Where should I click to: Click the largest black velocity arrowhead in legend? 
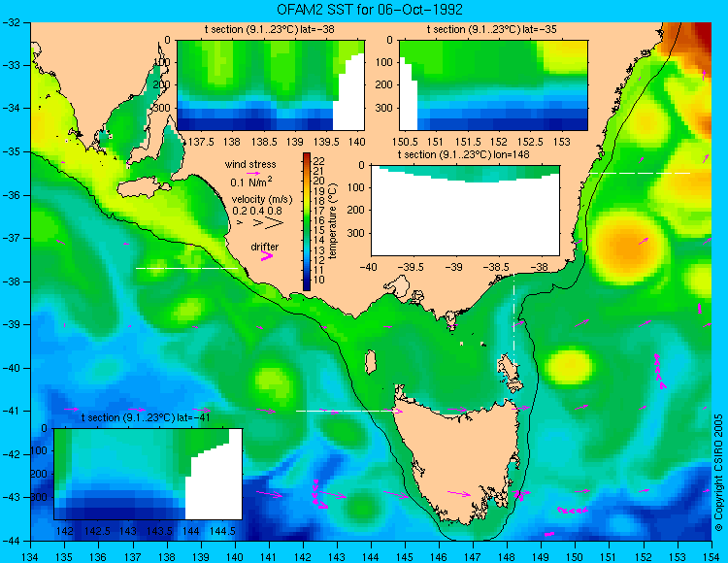[275, 223]
